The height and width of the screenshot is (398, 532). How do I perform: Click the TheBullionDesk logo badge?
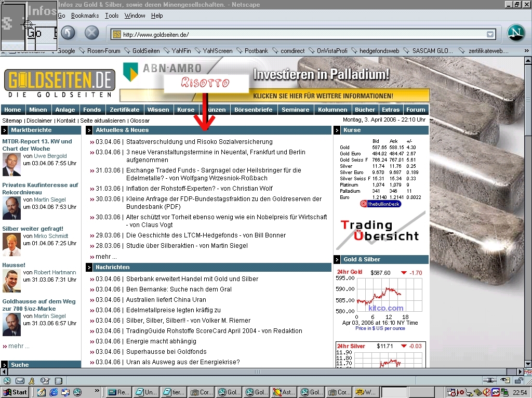tap(381, 204)
